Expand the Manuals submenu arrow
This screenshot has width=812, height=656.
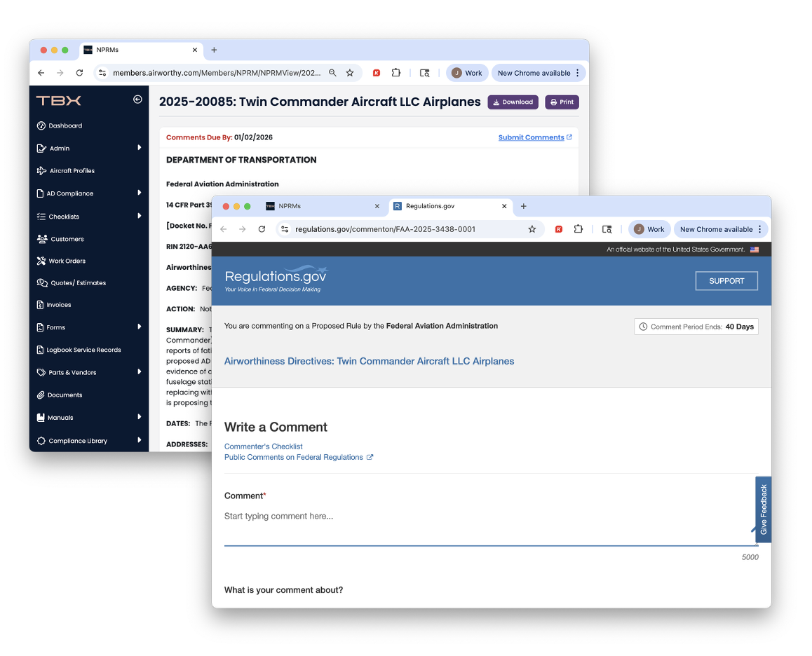pos(140,417)
